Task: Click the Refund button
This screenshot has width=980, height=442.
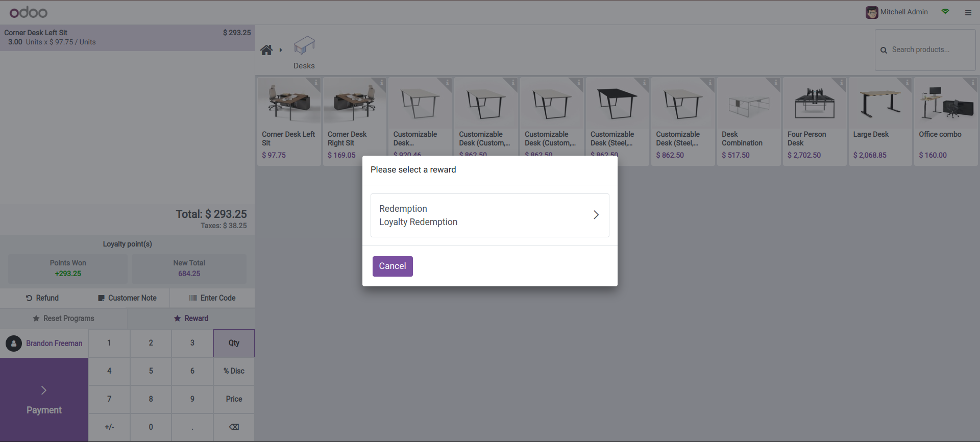Action: pyautogui.click(x=42, y=298)
